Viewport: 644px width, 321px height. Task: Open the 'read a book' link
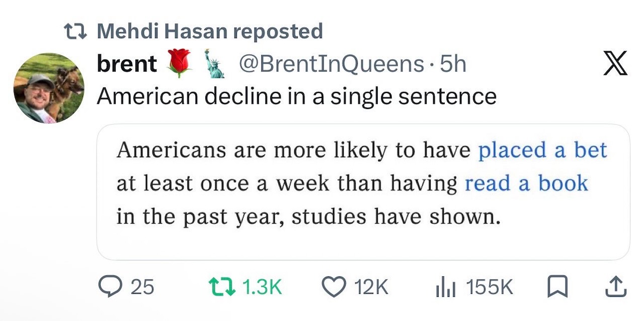point(526,183)
